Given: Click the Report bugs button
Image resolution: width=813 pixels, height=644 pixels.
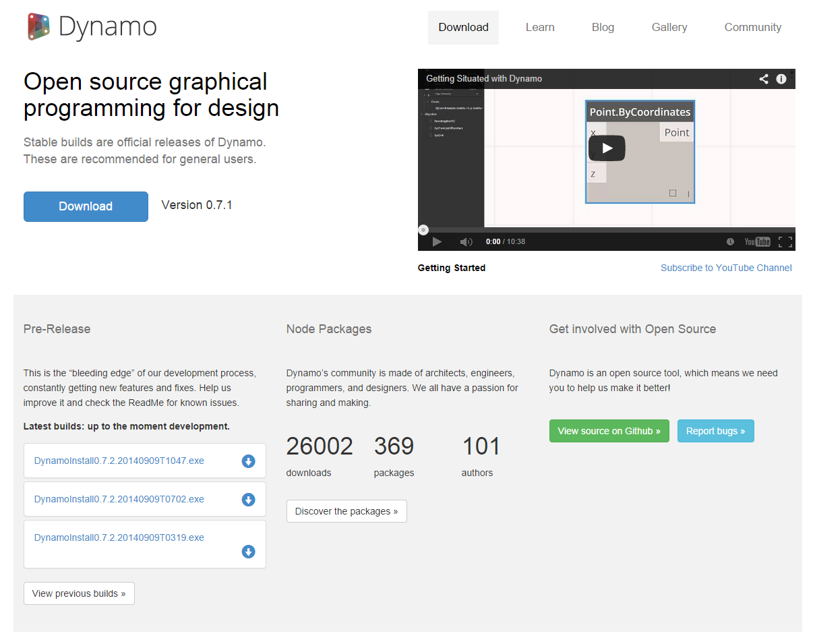Looking at the screenshot, I should coord(716,431).
